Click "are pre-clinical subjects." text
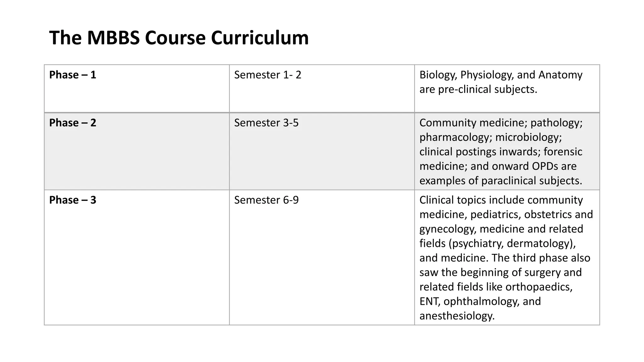Screen dimensions: 644x362 tap(478, 89)
